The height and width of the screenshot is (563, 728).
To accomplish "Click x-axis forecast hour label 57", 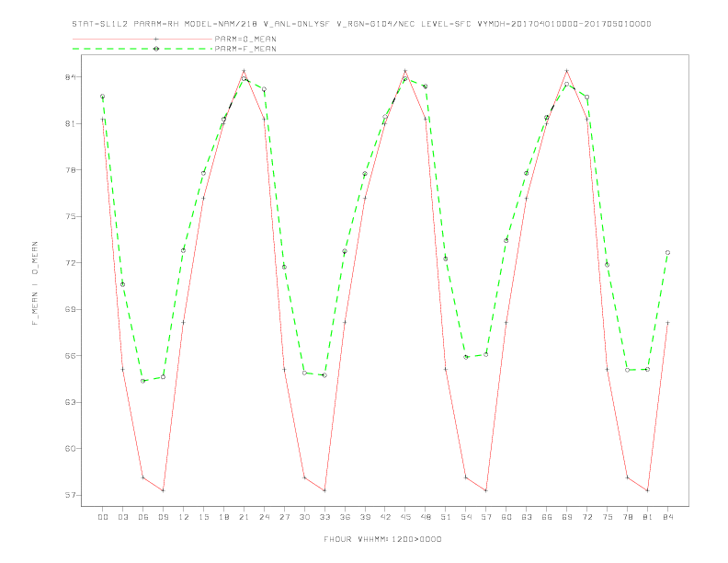I will (x=486, y=517).
